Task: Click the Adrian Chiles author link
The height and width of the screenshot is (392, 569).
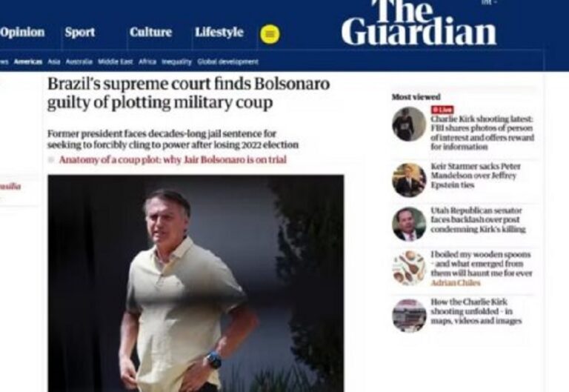Action: pyautogui.click(x=456, y=283)
